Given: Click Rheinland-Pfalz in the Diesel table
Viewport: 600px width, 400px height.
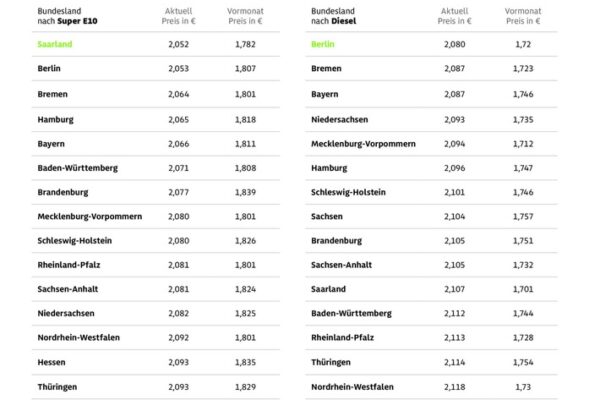Looking at the screenshot, I should tap(342, 337).
